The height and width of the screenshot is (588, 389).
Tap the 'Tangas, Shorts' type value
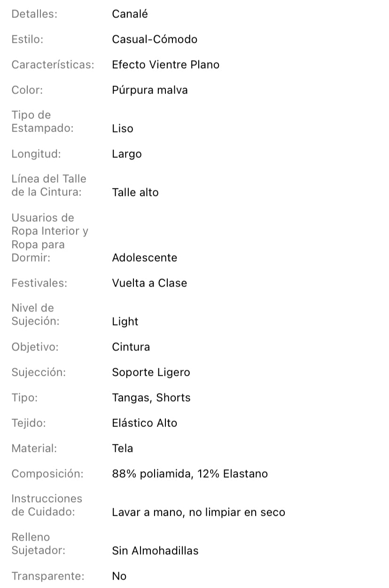pos(151,398)
